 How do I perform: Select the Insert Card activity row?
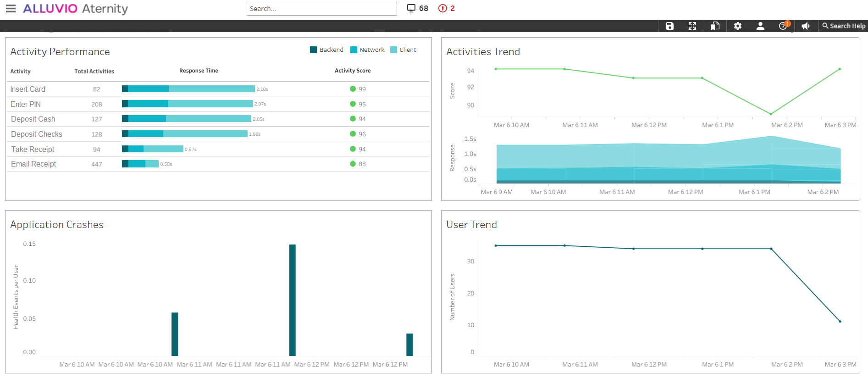coord(218,89)
